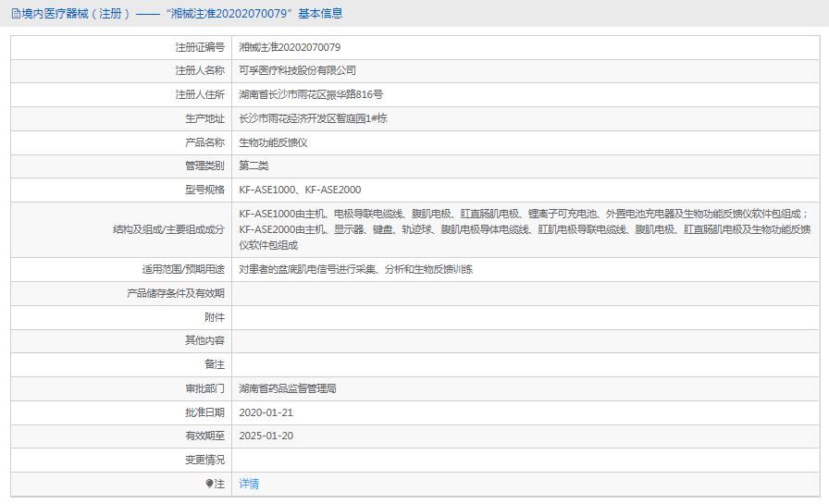Select the registration number value 湘械注准20202070079
The height and width of the screenshot is (504, 829).
290,47
